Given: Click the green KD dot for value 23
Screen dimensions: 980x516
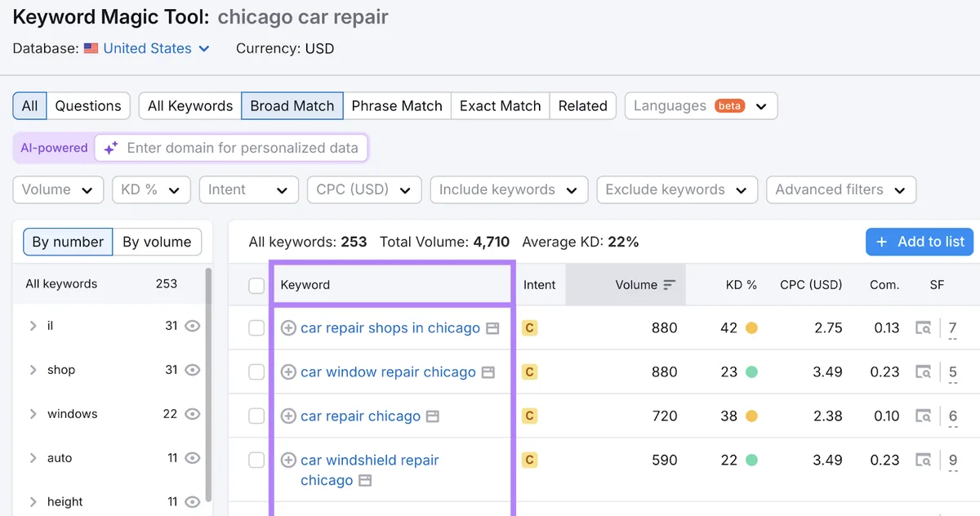Looking at the screenshot, I should 751,372.
